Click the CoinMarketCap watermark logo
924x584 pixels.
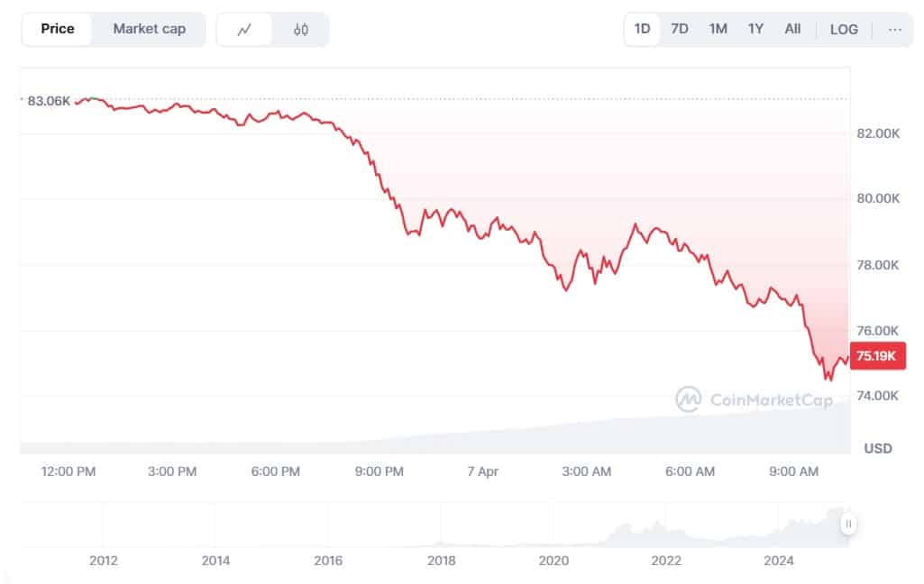coord(754,399)
